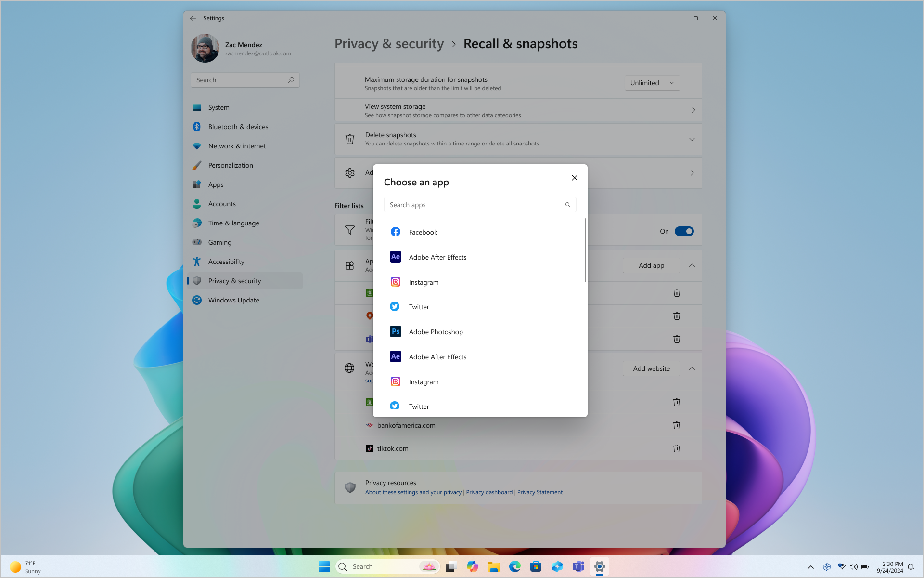Open Privacy & security settings menu
The image size is (924, 578).
point(235,280)
